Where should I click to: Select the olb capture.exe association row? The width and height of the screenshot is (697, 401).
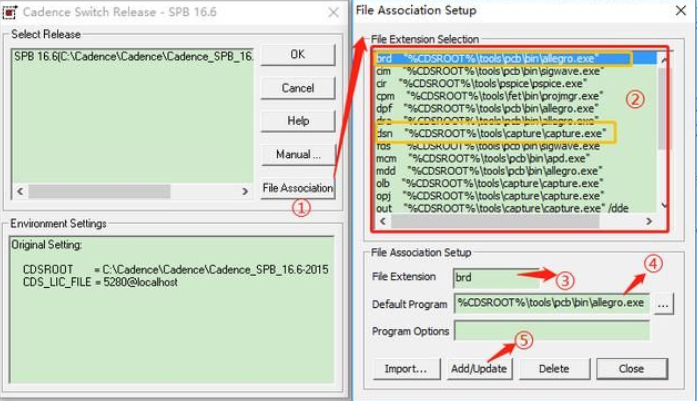[516, 183]
